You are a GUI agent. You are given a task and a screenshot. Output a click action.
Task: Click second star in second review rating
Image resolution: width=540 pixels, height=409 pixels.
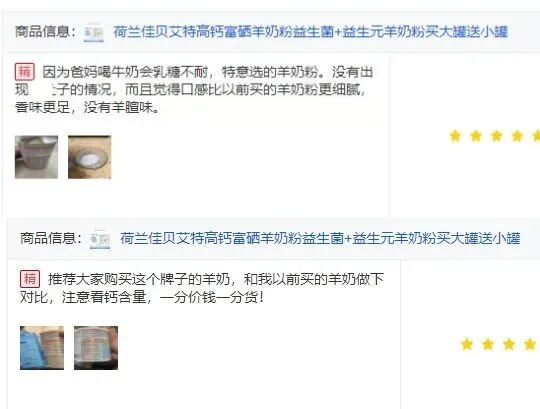point(488,344)
